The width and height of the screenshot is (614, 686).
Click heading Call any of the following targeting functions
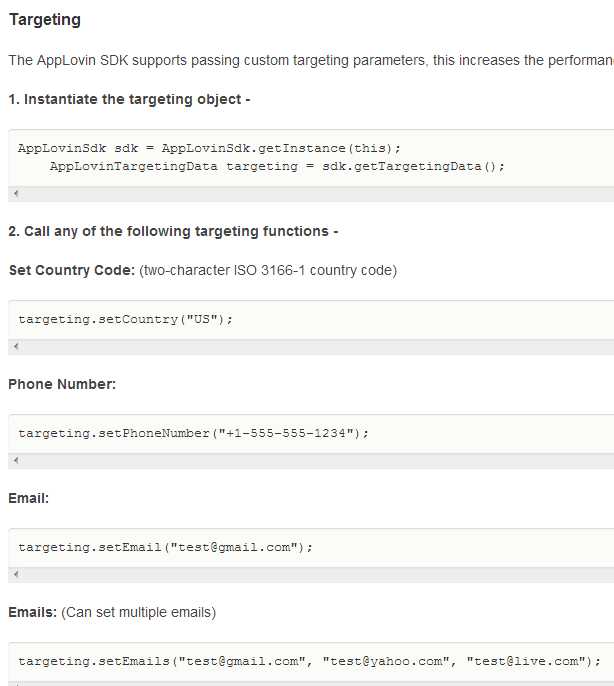pos(173,231)
